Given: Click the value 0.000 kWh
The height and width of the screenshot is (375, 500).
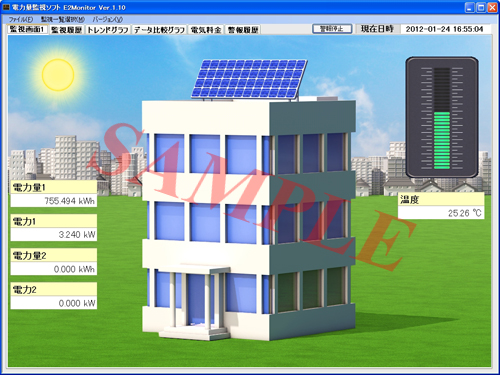Looking at the screenshot, I should click(54, 269).
